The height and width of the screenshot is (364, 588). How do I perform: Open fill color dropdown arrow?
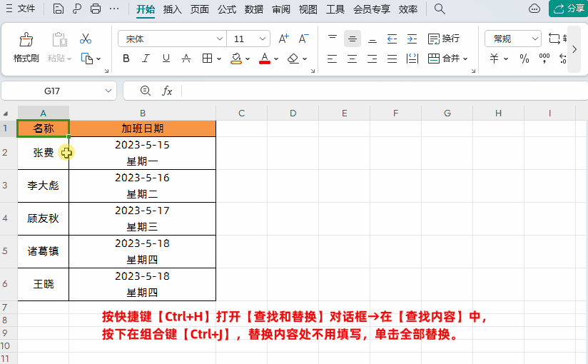click(x=248, y=59)
